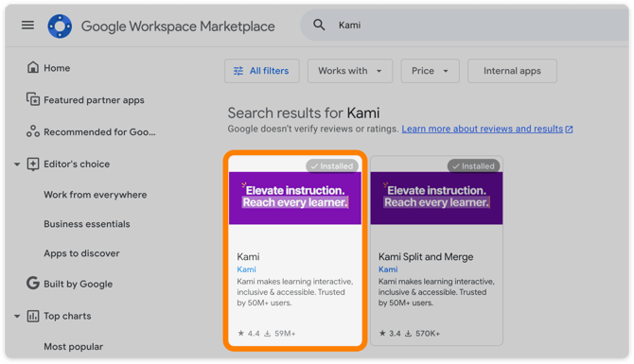Click Kami description text on Kami card
The image size is (634, 364).
point(294,292)
